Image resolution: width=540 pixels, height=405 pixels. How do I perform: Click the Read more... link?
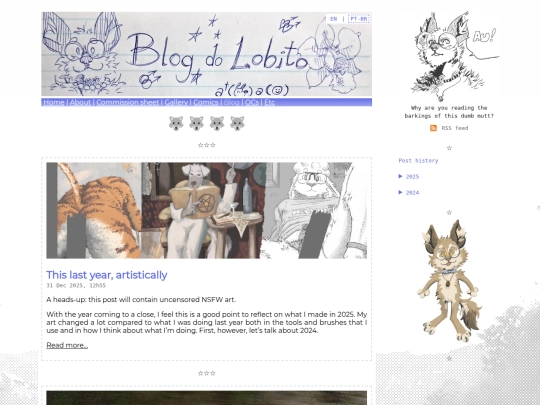[67, 345]
